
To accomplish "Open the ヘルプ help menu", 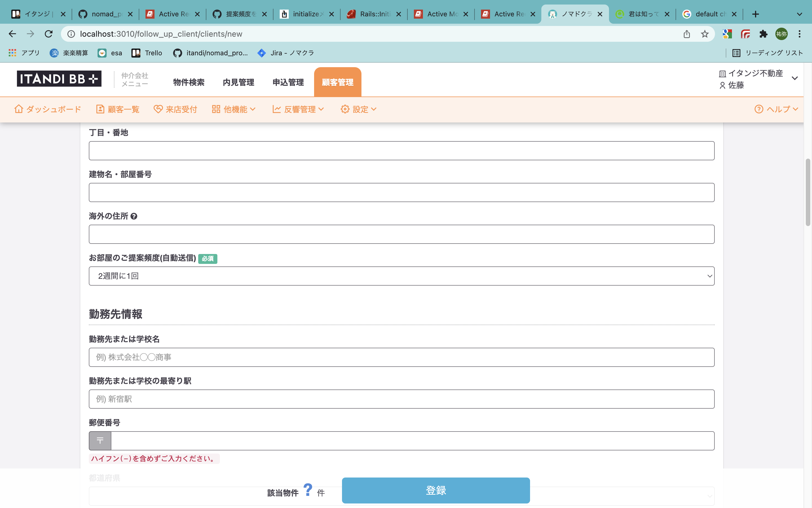I will pos(776,109).
